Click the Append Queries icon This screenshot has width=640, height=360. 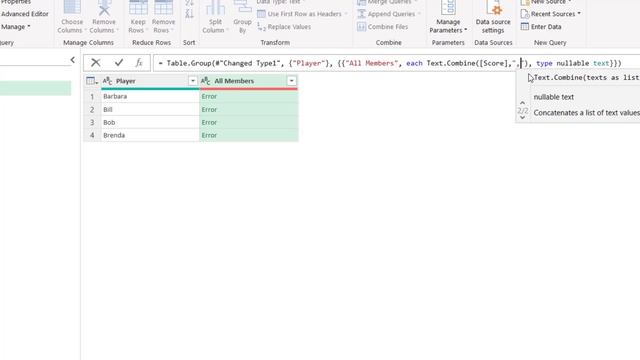point(361,14)
